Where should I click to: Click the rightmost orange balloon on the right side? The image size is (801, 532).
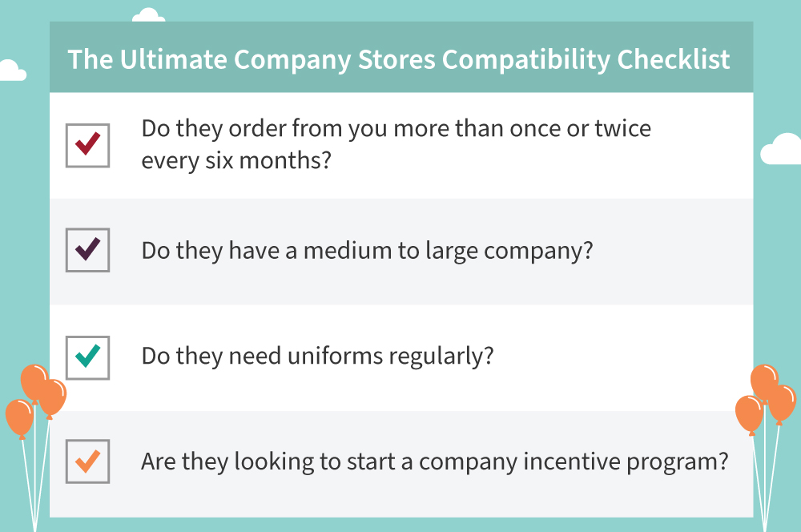point(782,403)
